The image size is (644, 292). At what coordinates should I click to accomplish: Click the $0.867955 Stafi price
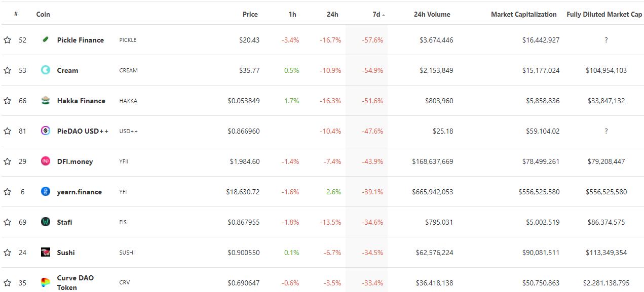pyautogui.click(x=244, y=222)
